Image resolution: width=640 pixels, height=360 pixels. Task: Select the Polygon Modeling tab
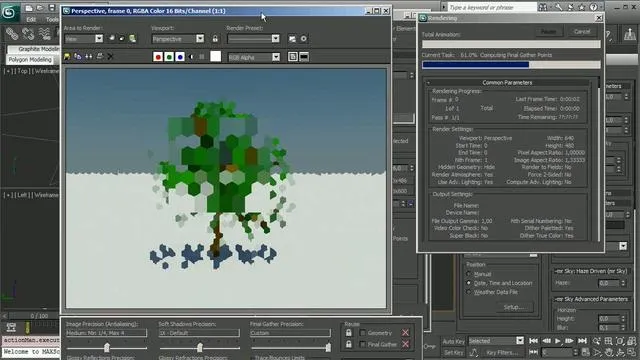tap(30, 60)
